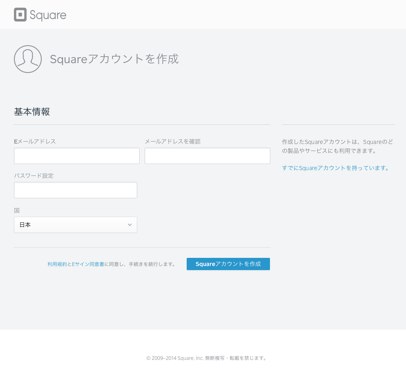Open the 利用規約とEサイン同意書 link
The width and height of the screenshot is (406, 370).
tap(76, 264)
